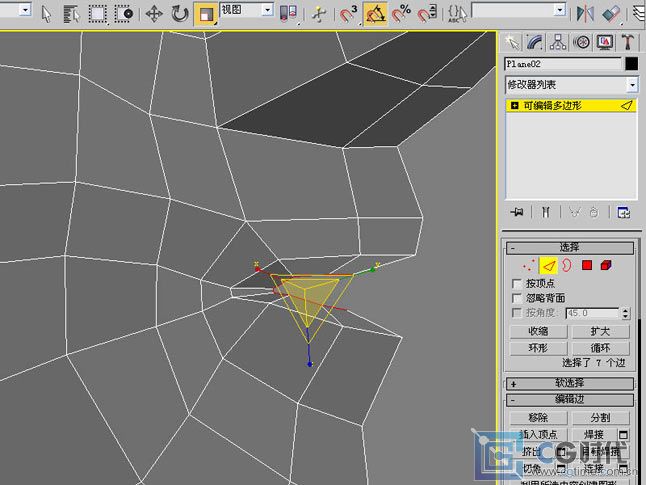Select the Select Object arrow tool

(47, 14)
